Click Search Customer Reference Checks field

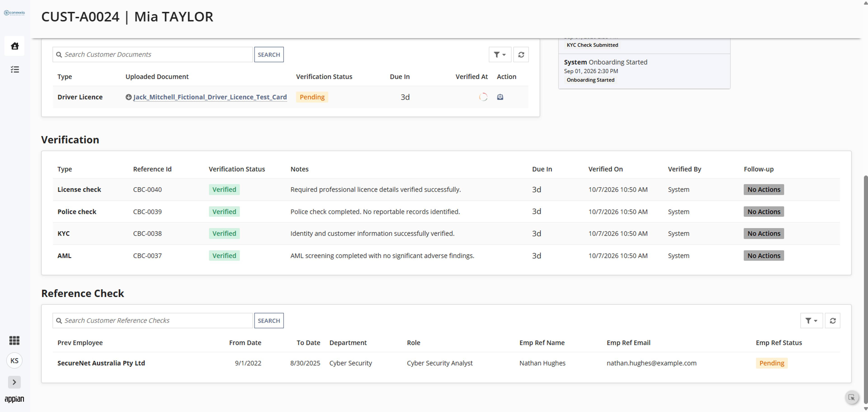coord(152,321)
